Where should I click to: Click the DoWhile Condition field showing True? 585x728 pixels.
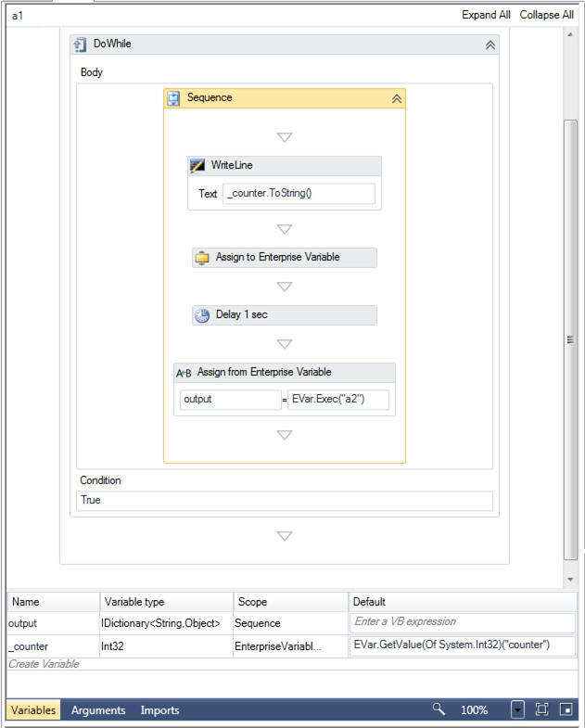pos(284,501)
